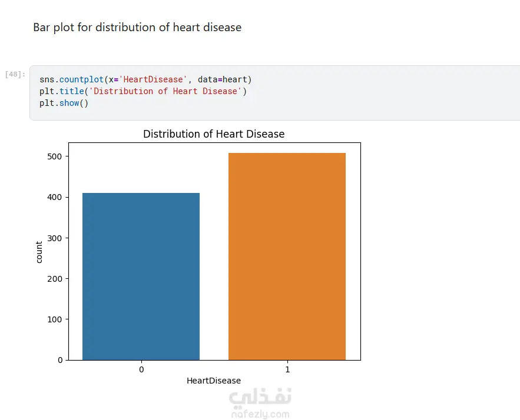This screenshot has width=520, height=420.
Task: Click the y-axis tick label '200'
Action: pyautogui.click(x=56, y=278)
